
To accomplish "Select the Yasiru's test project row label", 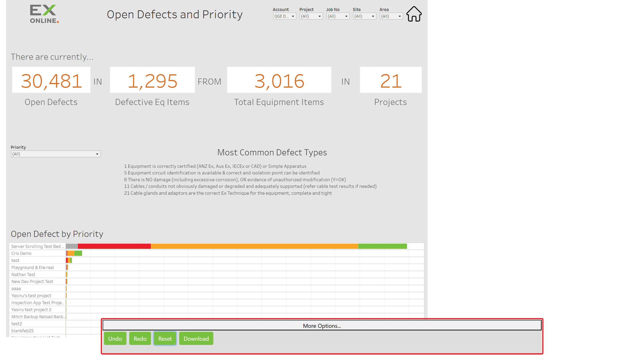I will (x=31, y=295).
